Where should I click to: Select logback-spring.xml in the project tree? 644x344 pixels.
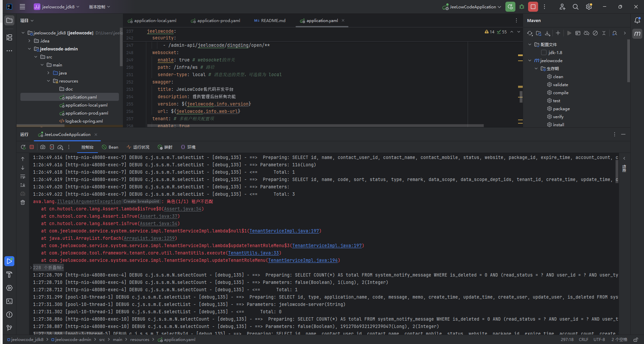84,121
